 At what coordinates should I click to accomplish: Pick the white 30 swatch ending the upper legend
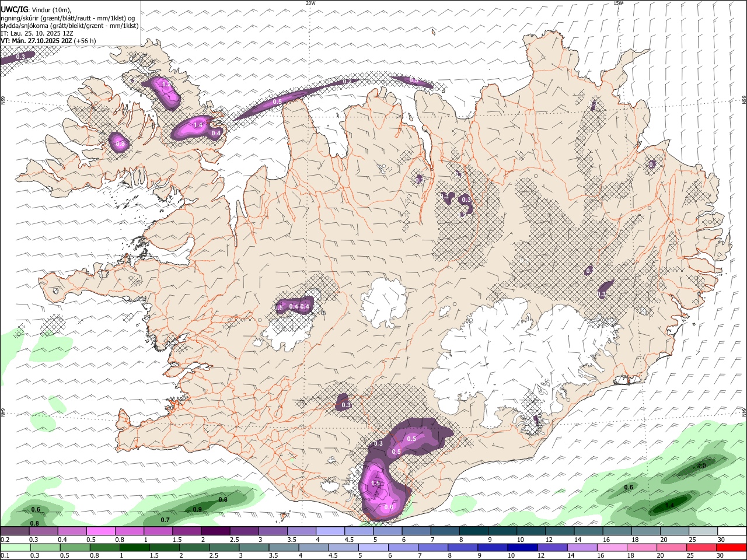(x=732, y=531)
